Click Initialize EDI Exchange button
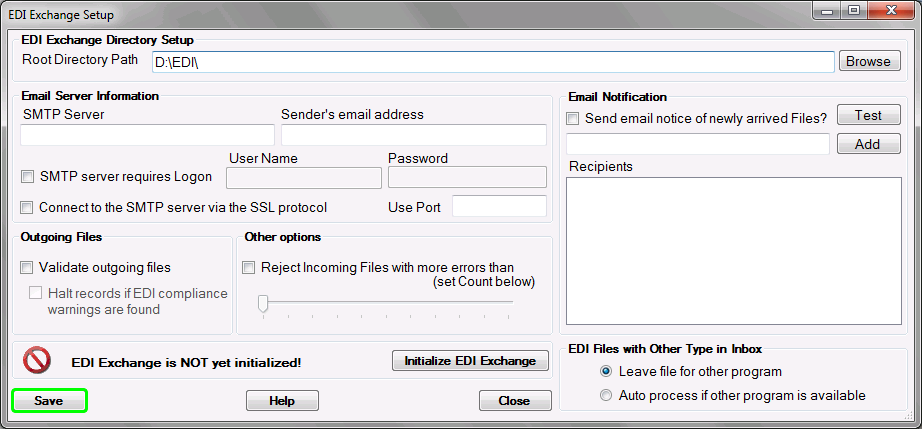Image resolution: width=922 pixels, height=429 pixels. click(x=470, y=361)
